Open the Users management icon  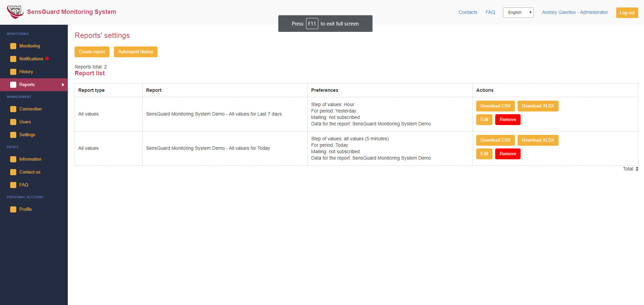[13, 122]
